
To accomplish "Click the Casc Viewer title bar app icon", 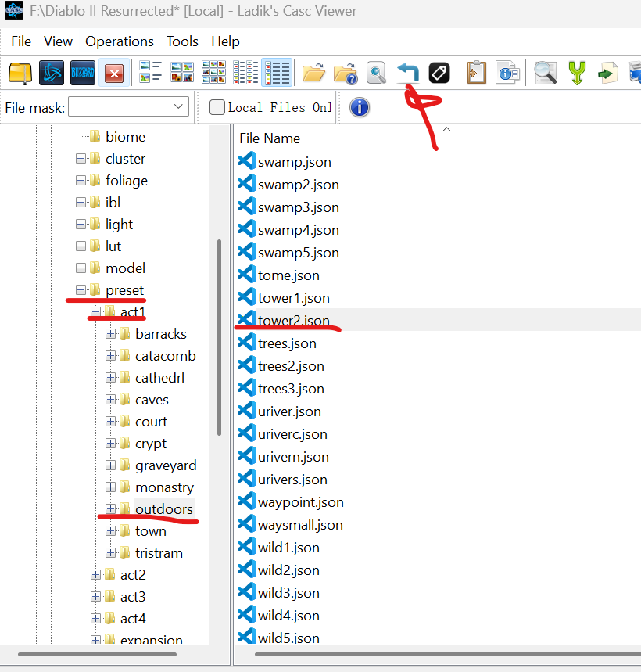I will [14, 10].
